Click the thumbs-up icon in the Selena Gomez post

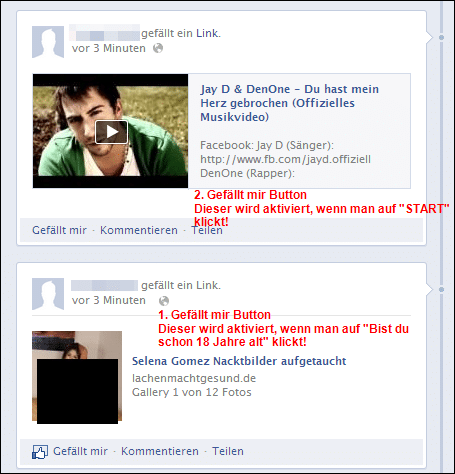[40, 452]
